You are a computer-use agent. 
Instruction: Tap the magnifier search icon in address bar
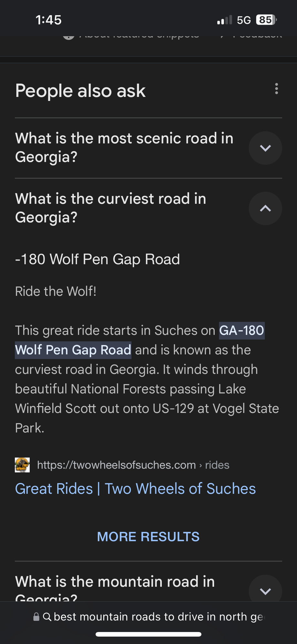[47, 617]
